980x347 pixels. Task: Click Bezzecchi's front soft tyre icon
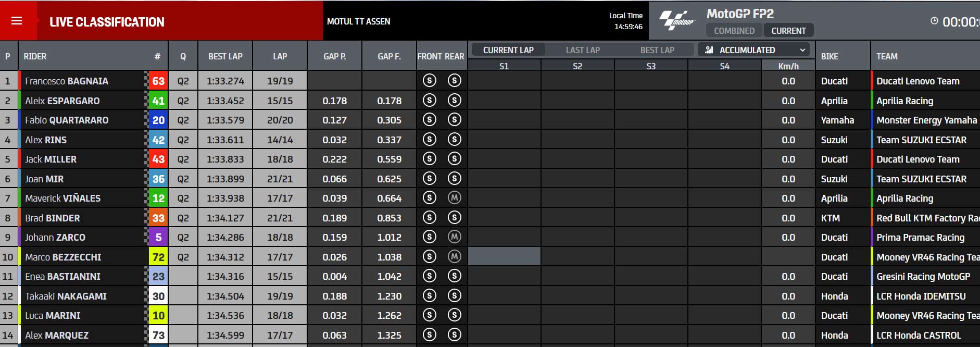[429, 256]
